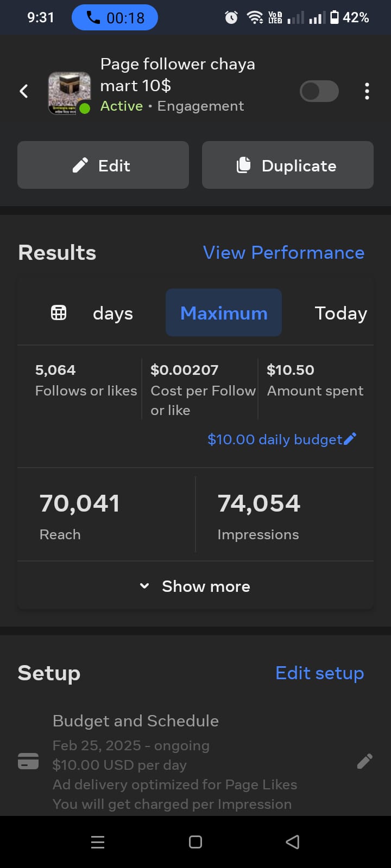Tap the back arrow at top left
391x868 pixels.
[x=24, y=91]
